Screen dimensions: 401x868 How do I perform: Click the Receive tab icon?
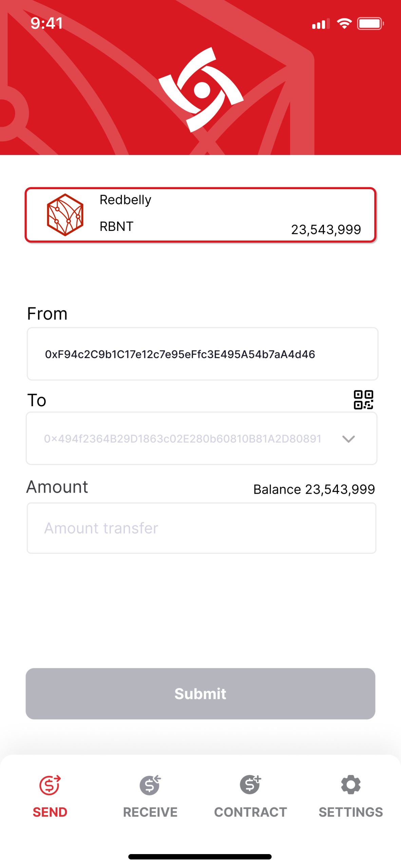click(150, 785)
